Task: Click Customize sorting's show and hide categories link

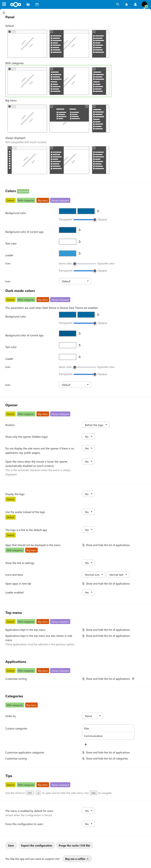Action: (x=106, y=758)
